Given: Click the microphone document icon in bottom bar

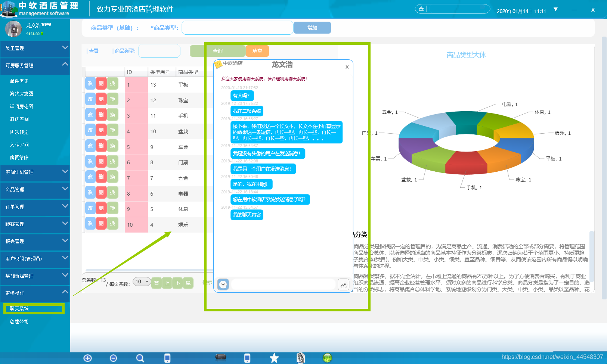Looking at the screenshot, I should coord(301,358).
